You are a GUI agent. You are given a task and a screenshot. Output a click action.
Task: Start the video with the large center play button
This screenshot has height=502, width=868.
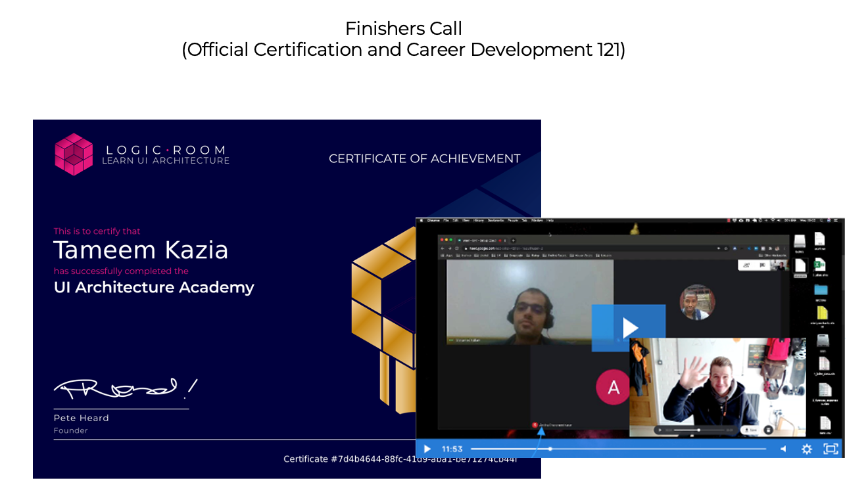[629, 327]
